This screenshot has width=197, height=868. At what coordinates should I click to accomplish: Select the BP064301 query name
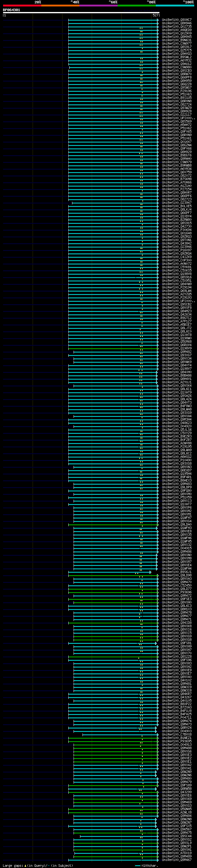(11, 10)
